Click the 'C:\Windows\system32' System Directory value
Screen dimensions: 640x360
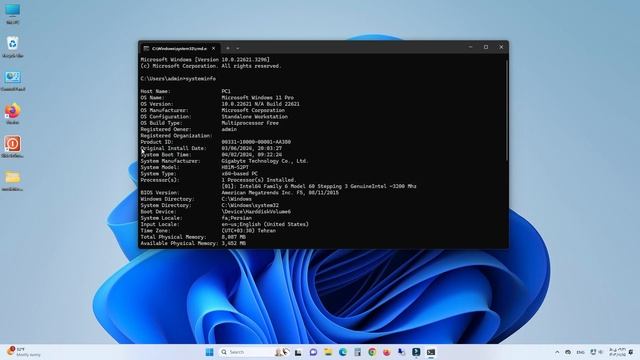(x=250, y=205)
